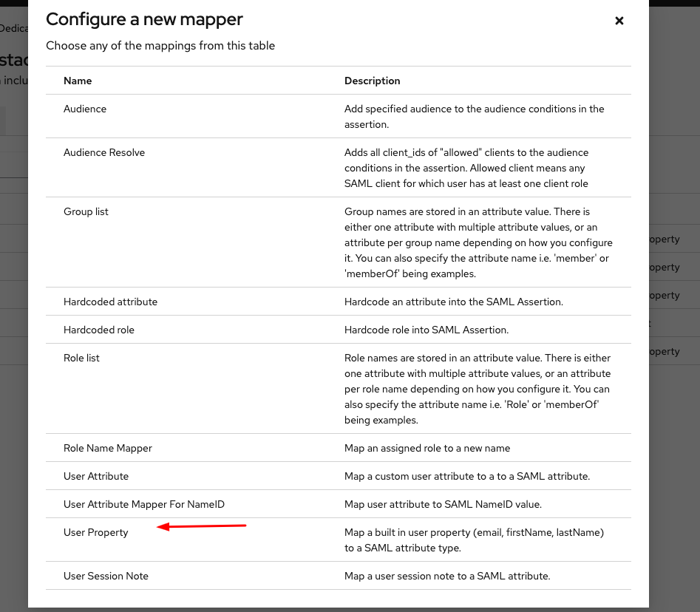This screenshot has width=700, height=612.
Task: Select the User Property mapper
Action: pos(96,533)
